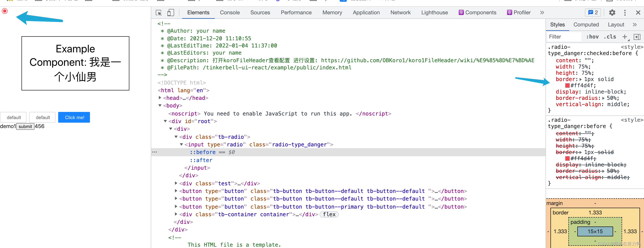Screen dimensions: 644x248
Task: Edit the width: 75% value in checked rule
Action: coord(584,67)
